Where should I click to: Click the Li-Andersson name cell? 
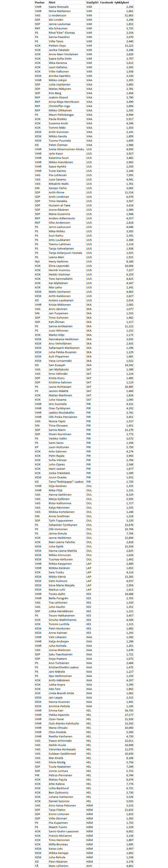(57, 16)
